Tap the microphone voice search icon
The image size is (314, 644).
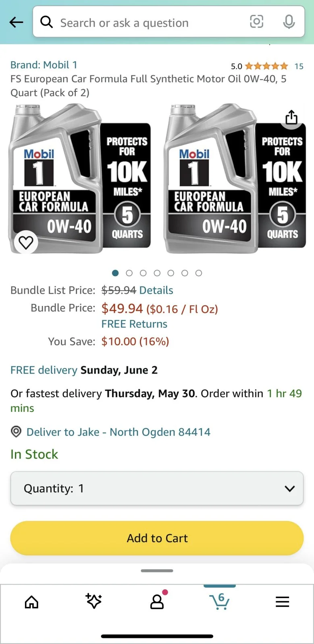click(x=289, y=22)
